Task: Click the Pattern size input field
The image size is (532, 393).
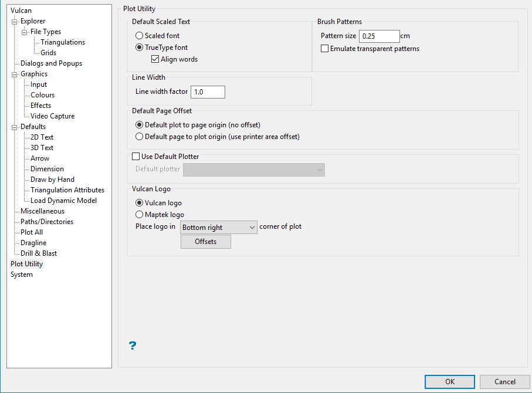Action: pos(379,36)
